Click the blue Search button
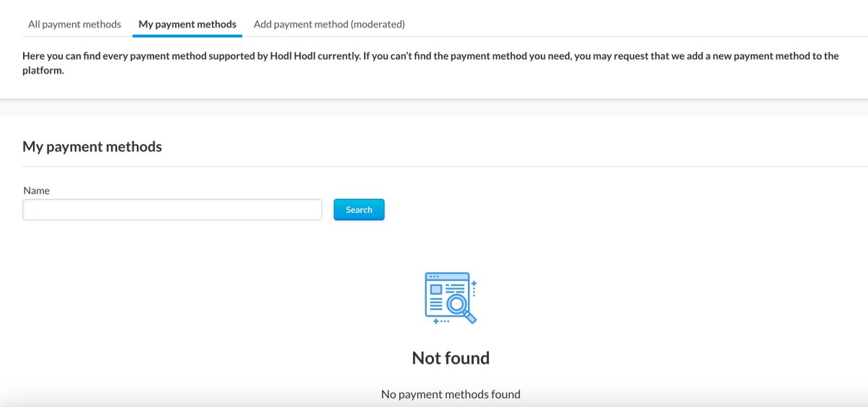868x407 pixels. pos(359,210)
